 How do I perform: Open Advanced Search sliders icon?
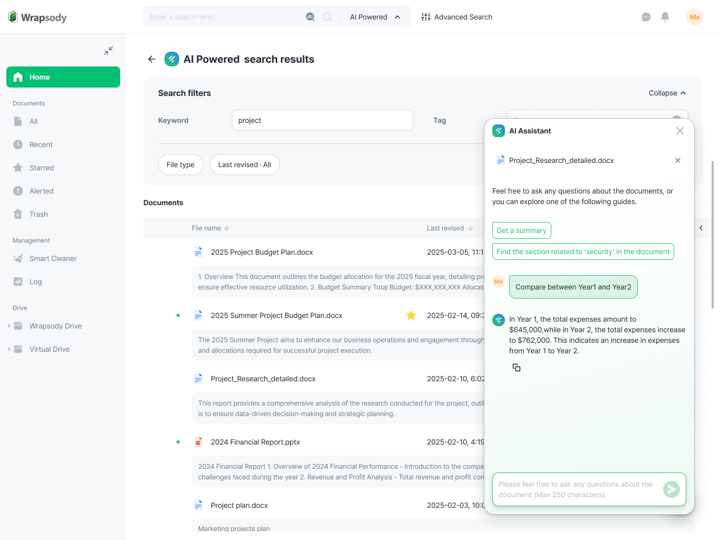point(426,17)
